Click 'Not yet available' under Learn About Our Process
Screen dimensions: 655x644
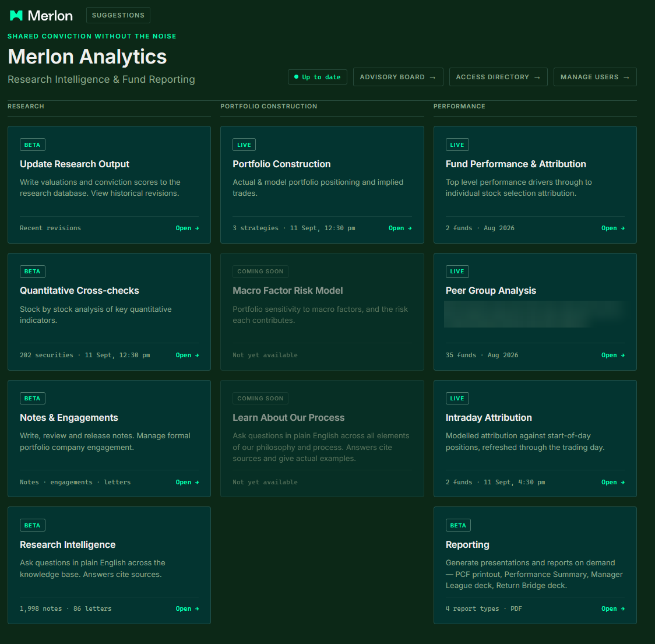click(265, 482)
